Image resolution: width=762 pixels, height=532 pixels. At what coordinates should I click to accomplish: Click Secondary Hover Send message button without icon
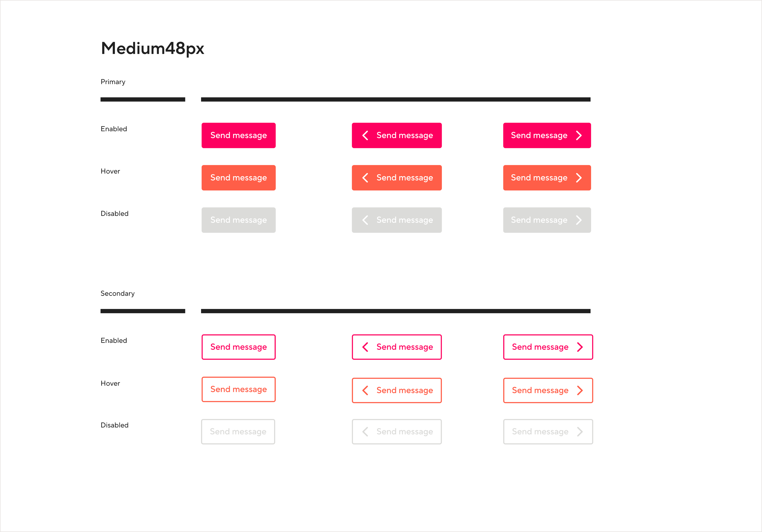pyautogui.click(x=239, y=389)
